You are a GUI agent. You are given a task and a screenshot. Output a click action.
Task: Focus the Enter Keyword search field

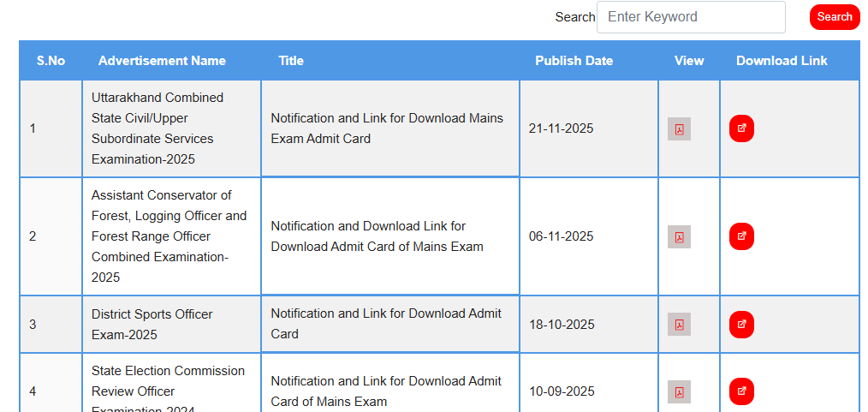point(690,17)
